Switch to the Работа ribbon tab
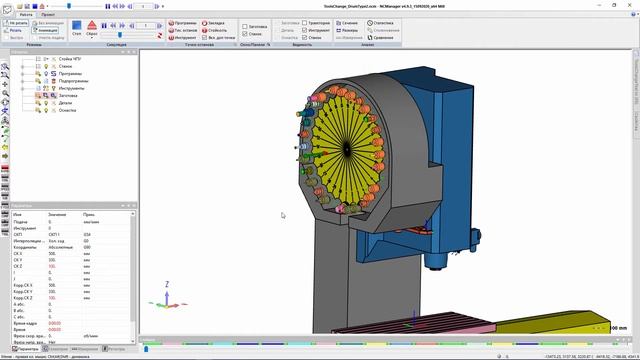Viewport: 640px width, 360px height. click(26, 14)
